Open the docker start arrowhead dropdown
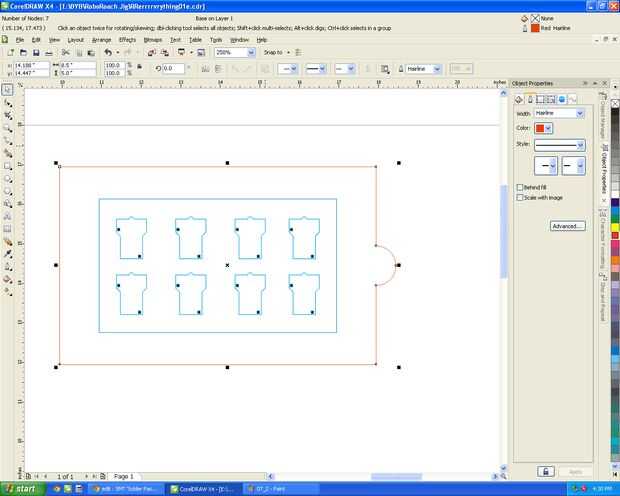The width and height of the screenshot is (620, 496). 546,166
